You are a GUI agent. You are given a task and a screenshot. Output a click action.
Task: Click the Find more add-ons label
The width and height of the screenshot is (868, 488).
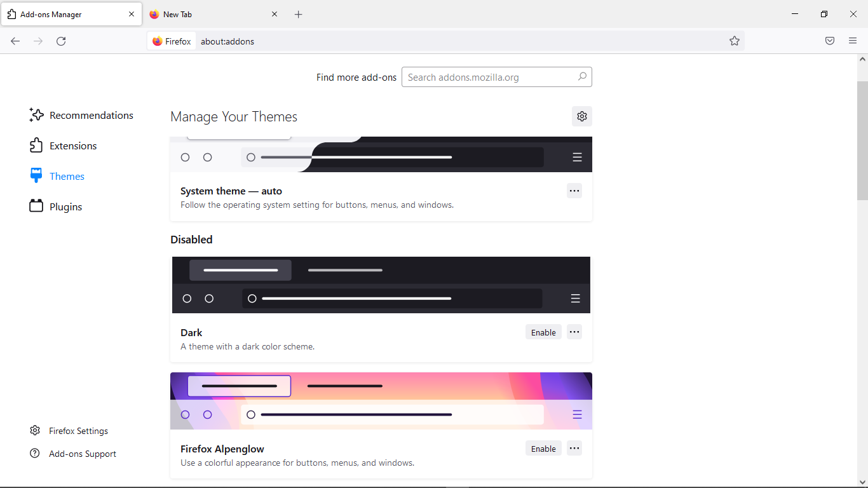click(x=356, y=77)
